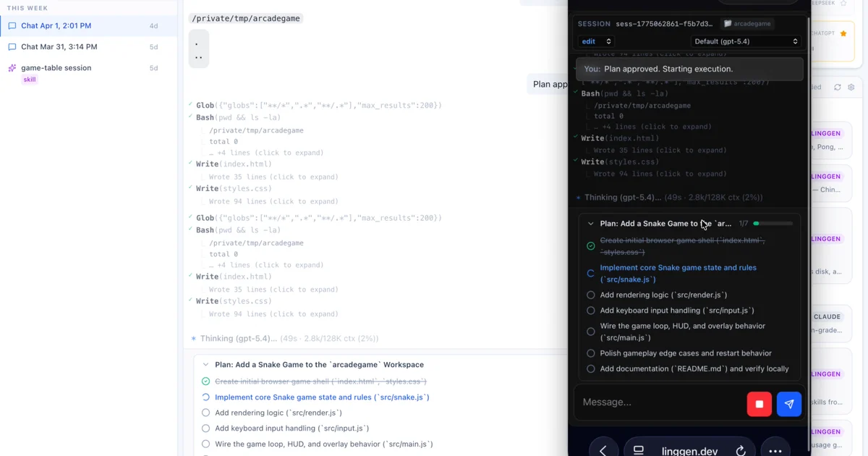Click the Write(index.html) entry in mobile panel

point(620,138)
